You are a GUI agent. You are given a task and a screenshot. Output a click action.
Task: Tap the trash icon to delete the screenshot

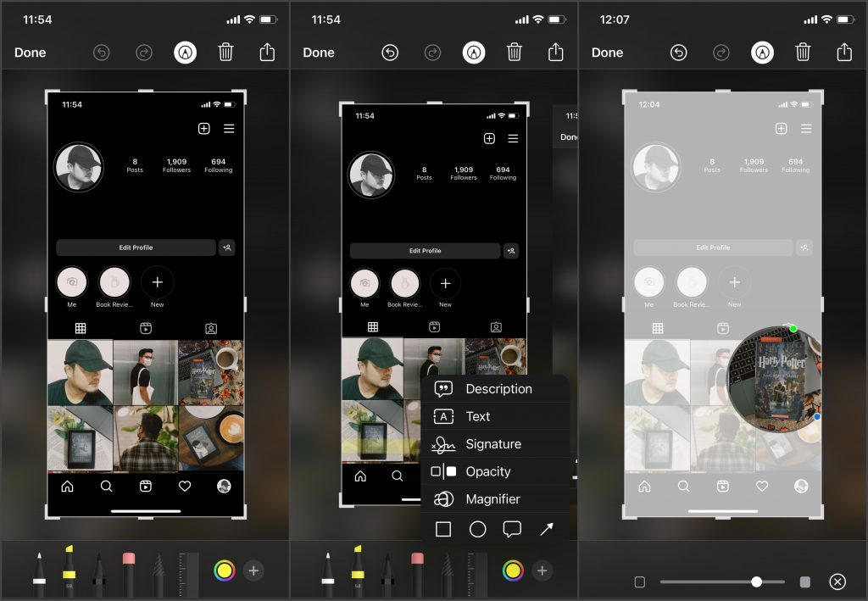(225, 52)
